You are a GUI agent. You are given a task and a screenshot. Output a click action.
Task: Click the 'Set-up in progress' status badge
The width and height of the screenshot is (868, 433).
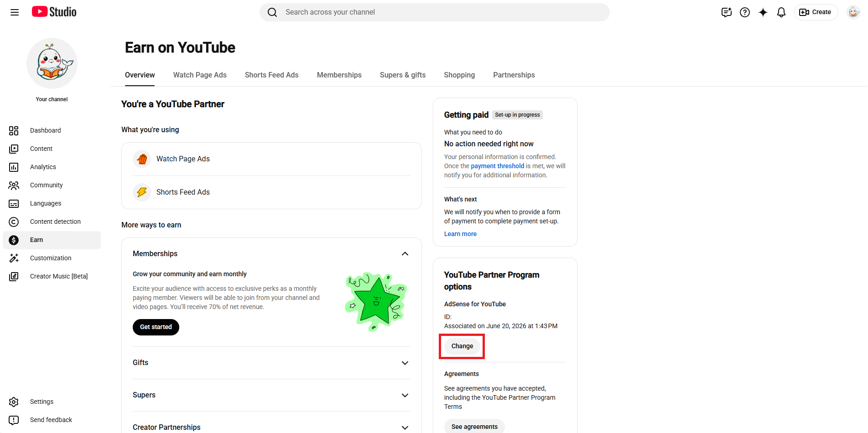coord(517,115)
